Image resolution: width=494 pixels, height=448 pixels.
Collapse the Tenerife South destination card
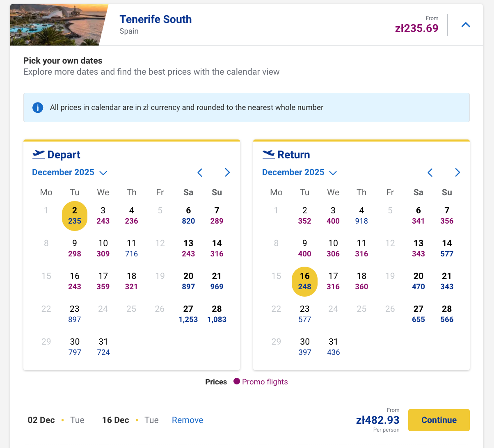click(x=466, y=25)
